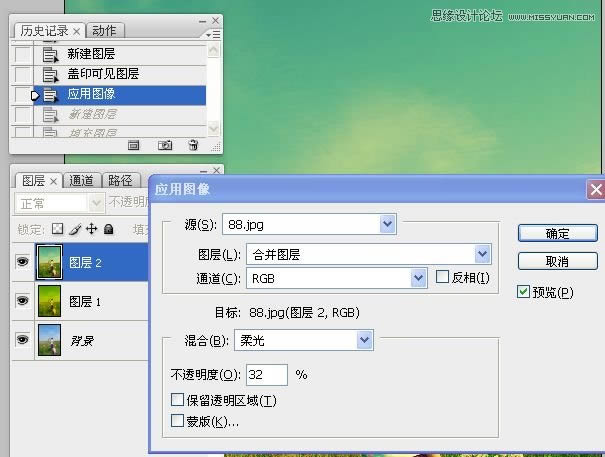Click the create new document from state icon
This screenshot has height=457, width=605.
pyautogui.click(x=134, y=145)
